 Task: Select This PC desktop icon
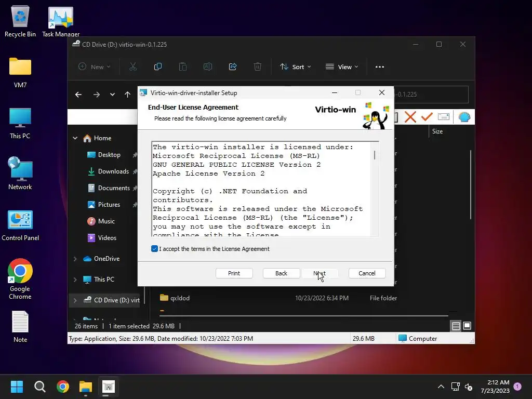20,123
